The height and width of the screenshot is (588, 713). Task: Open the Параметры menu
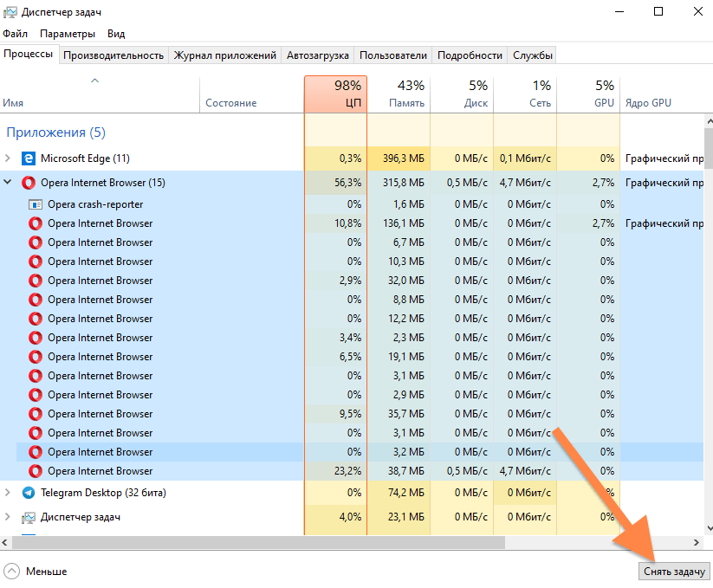click(68, 34)
